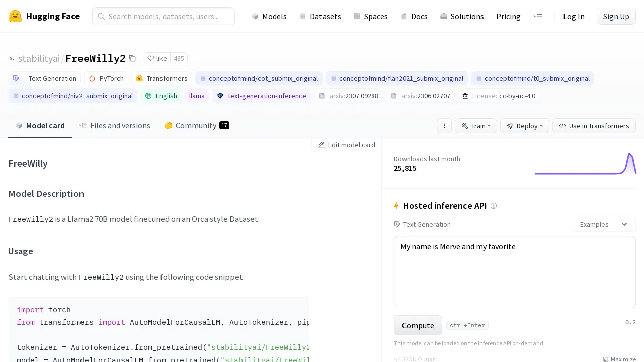
Task: Click the downloads trend chart
Action: tap(586, 164)
